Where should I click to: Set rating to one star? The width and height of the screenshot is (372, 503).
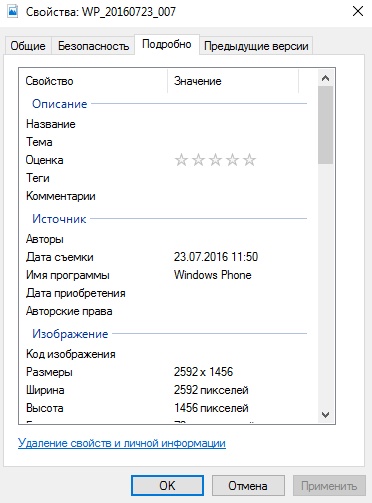[181, 160]
